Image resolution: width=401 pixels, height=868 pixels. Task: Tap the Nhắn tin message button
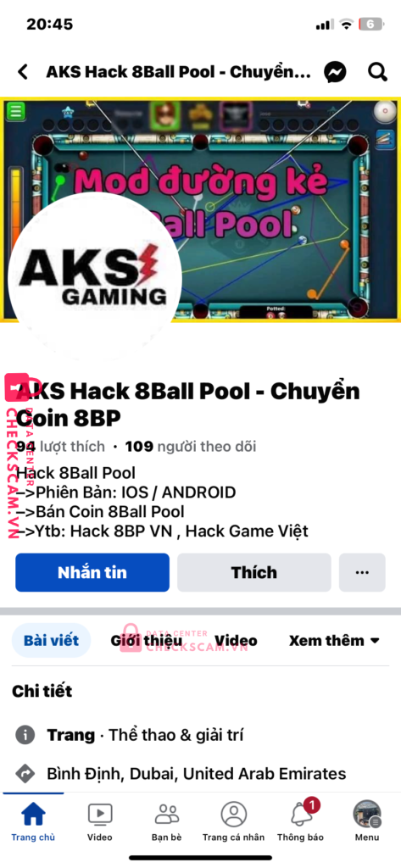tap(92, 572)
